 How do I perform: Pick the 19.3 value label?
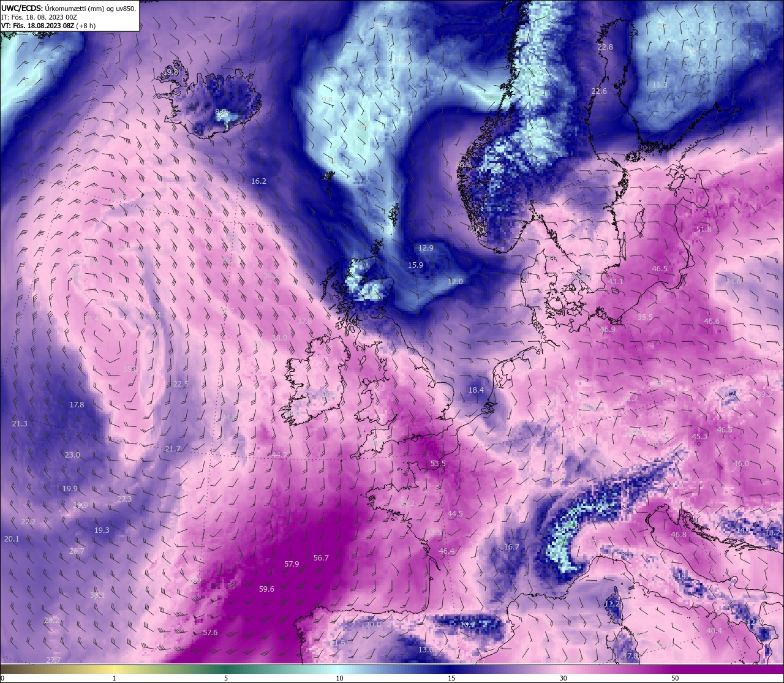[x=102, y=530]
